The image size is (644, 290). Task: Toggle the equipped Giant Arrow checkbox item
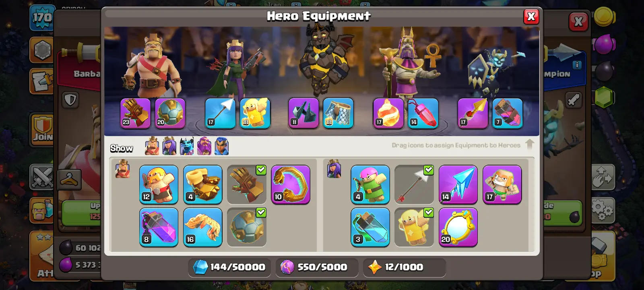(414, 184)
